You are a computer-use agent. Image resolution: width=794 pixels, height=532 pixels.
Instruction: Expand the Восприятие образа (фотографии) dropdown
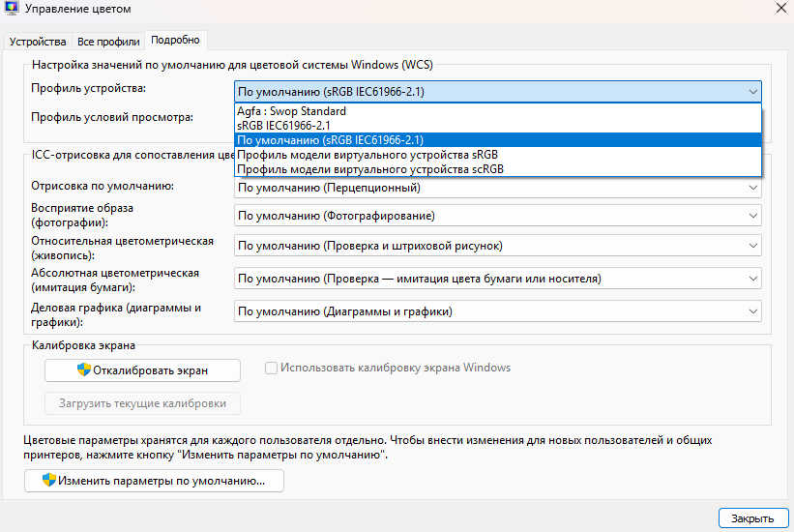(498, 216)
